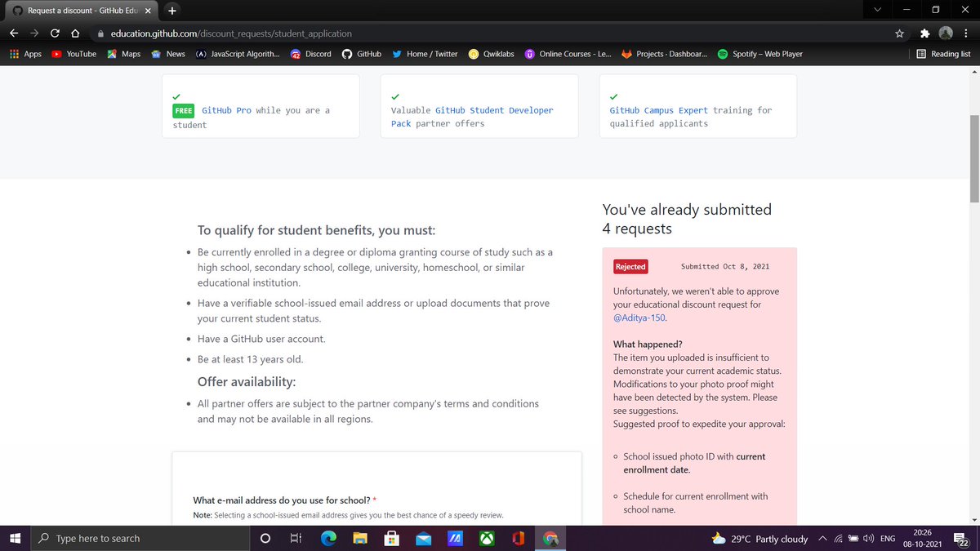Image resolution: width=980 pixels, height=551 pixels.
Task: Click the browser Back arrow
Action: tap(14, 33)
